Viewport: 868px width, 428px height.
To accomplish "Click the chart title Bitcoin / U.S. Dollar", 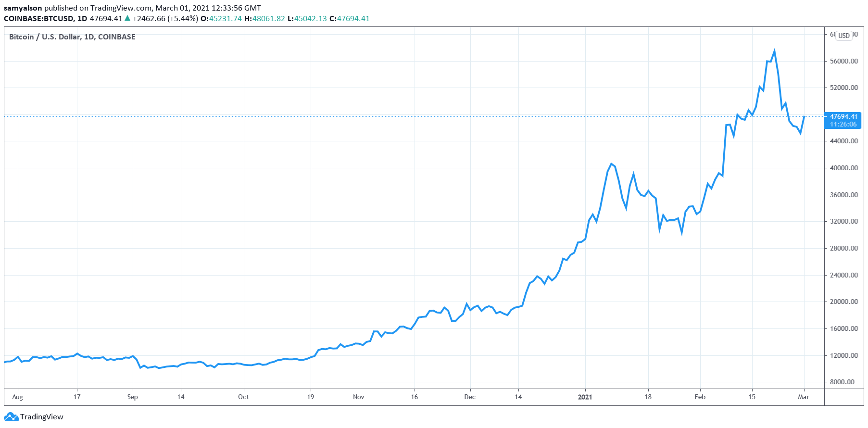I will coord(45,37).
